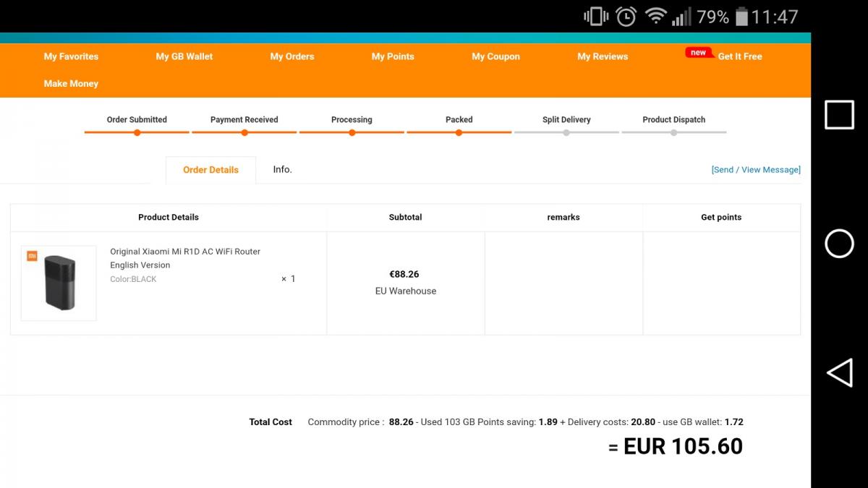Tap the Android back triangle button

click(839, 373)
